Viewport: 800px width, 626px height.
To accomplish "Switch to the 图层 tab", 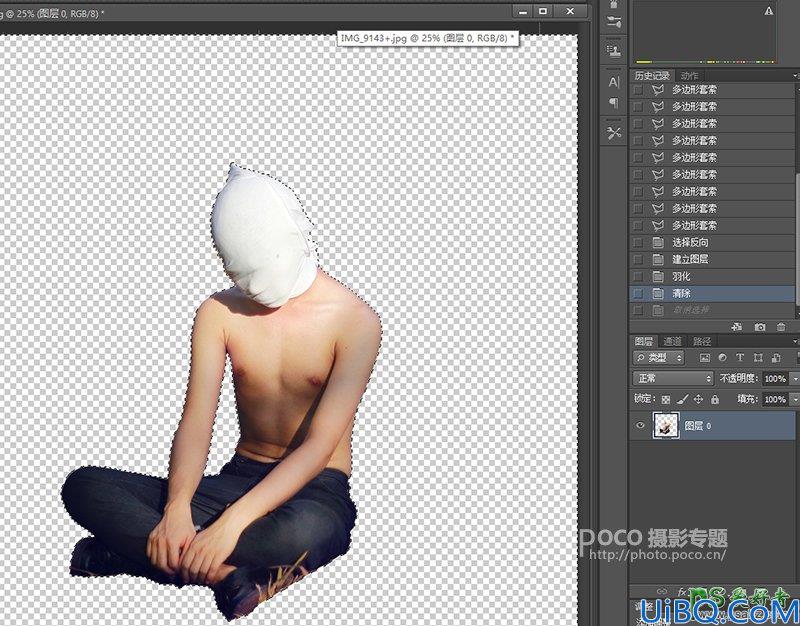I will [644, 341].
